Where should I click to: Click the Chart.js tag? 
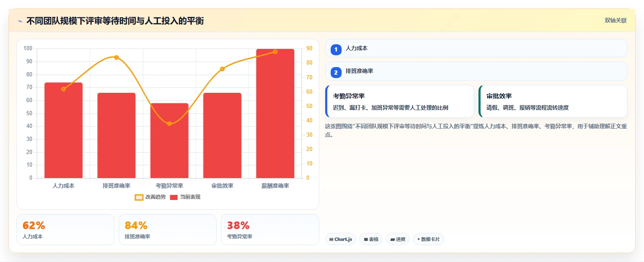point(341,239)
